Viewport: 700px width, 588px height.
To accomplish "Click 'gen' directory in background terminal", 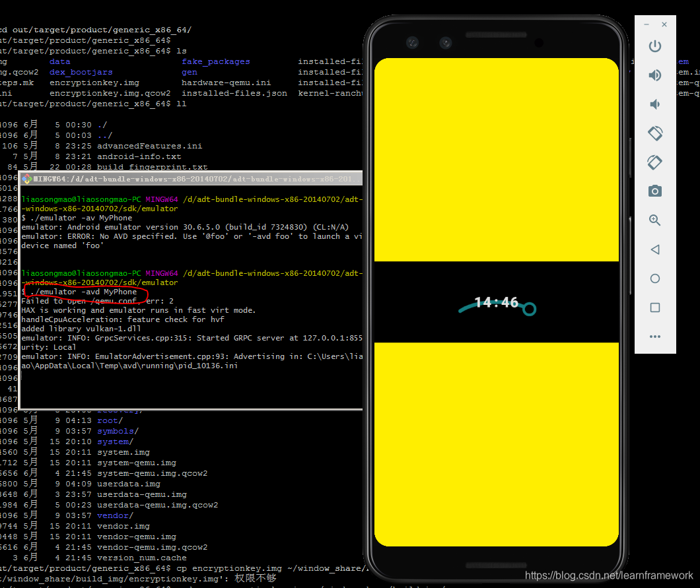I will point(190,73).
